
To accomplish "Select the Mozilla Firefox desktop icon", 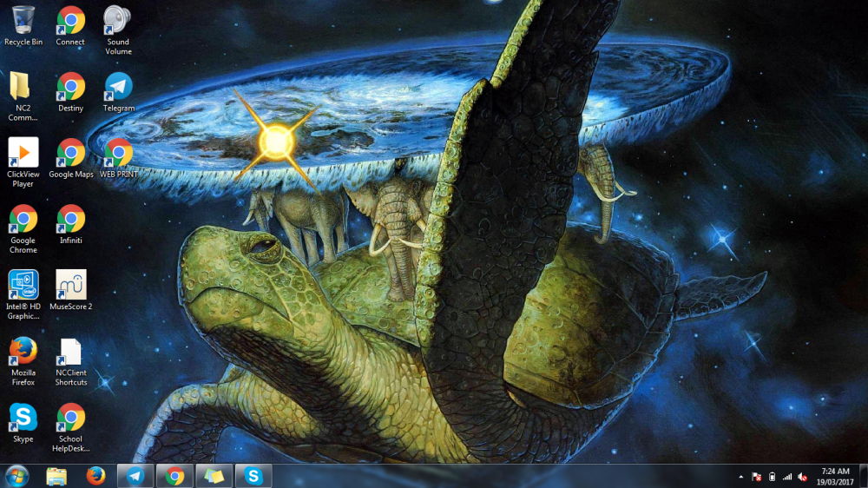I will pyautogui.click(x=23, y=361).
